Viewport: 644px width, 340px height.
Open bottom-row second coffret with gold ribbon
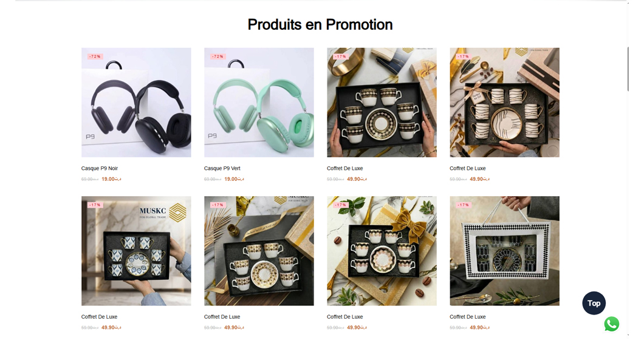[259, 251]
